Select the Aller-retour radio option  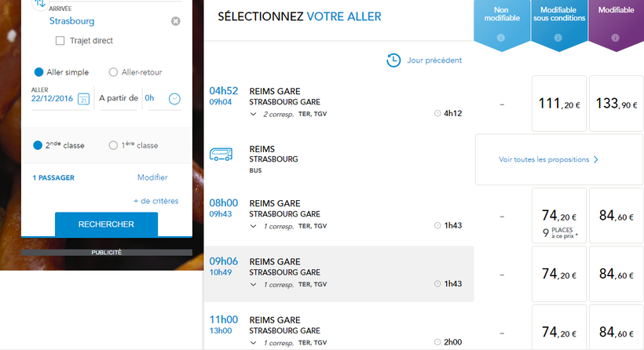(x=113, y=72)
